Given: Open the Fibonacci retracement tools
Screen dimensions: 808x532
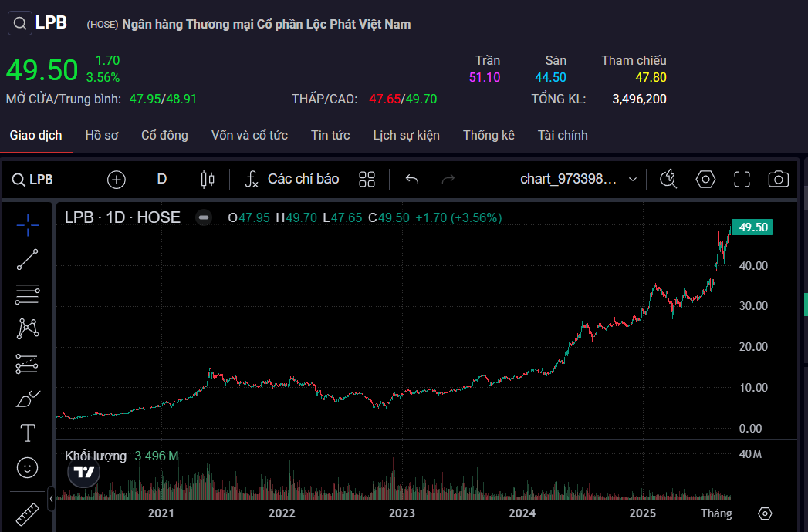Looking at the screenshot, I should pos(27,294).
